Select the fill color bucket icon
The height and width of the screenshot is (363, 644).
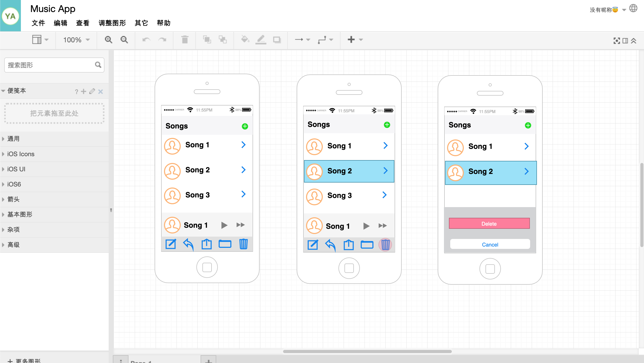pos(244,39)
